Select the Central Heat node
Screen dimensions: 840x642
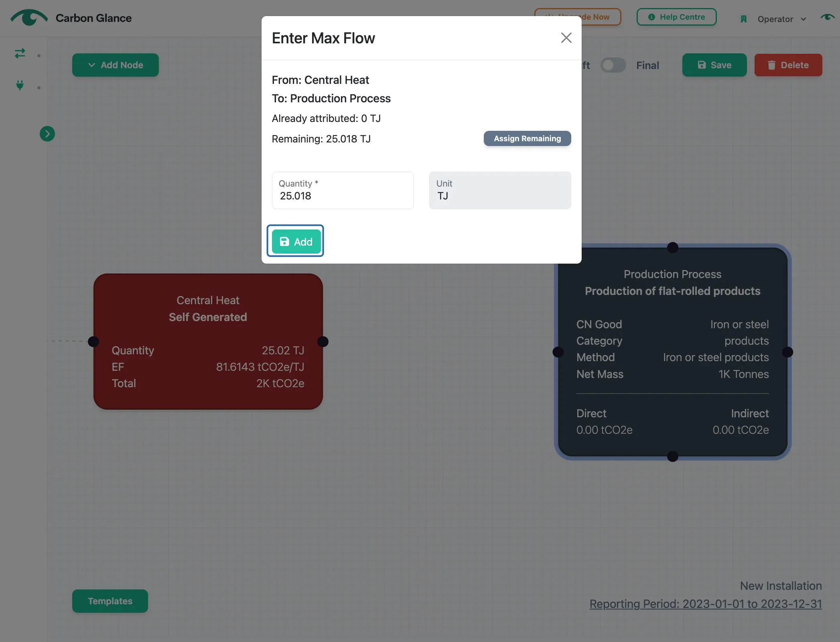pos(208,341)
